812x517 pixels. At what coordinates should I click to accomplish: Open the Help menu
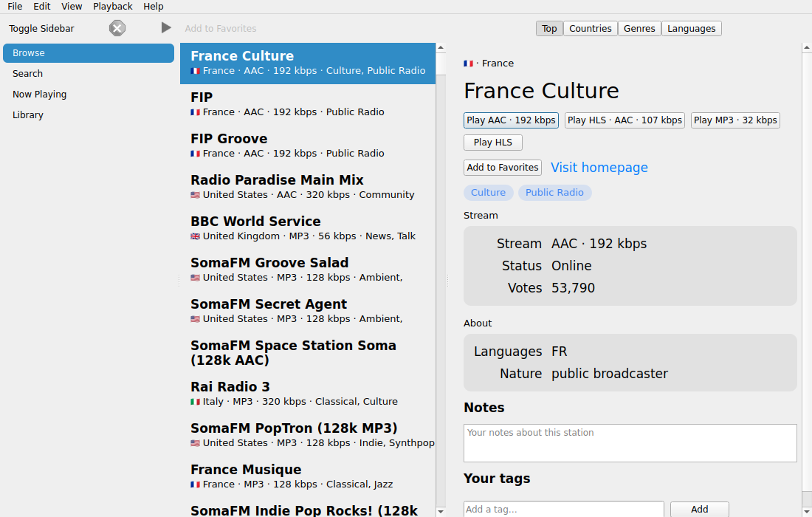(x=154, y=6)
